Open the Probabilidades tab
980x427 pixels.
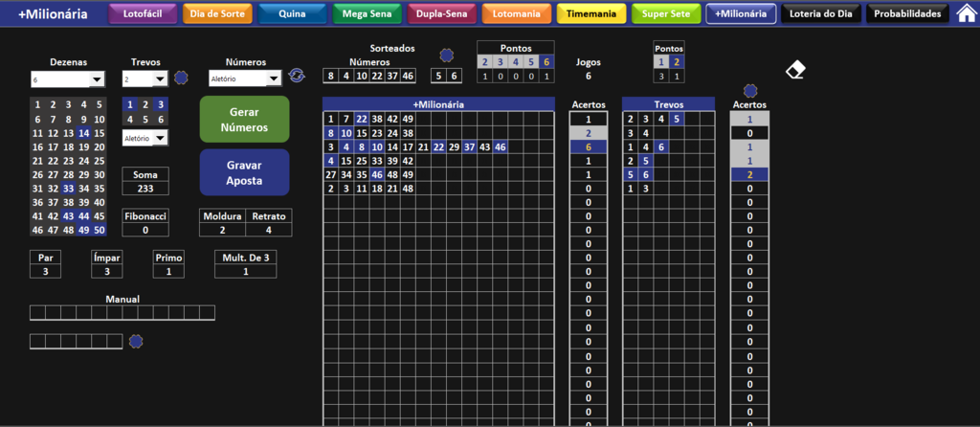click(907, 13)
